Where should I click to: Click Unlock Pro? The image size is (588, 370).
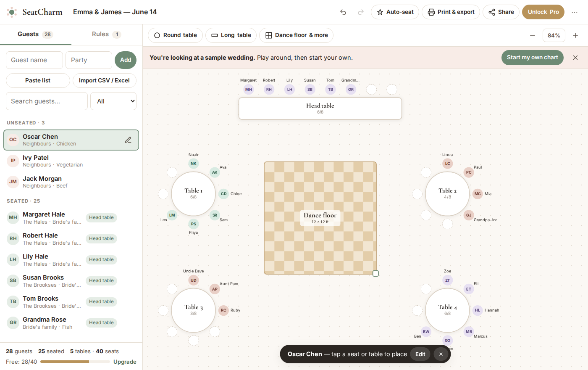coord(543,12)
